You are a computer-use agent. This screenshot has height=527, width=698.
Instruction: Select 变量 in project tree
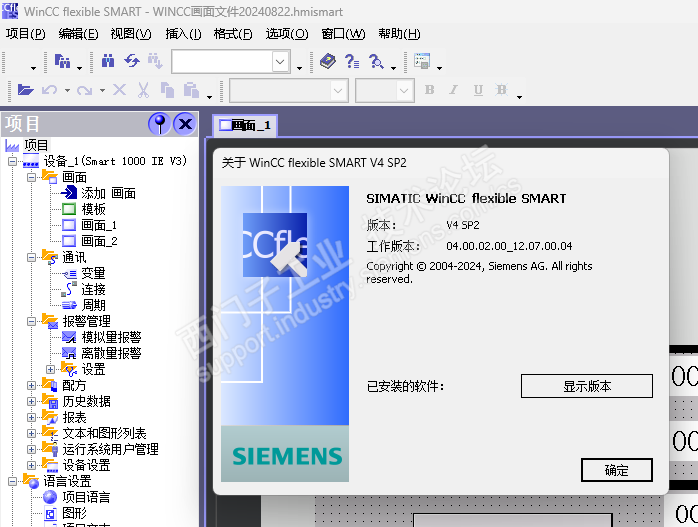(x=93, y=273)
